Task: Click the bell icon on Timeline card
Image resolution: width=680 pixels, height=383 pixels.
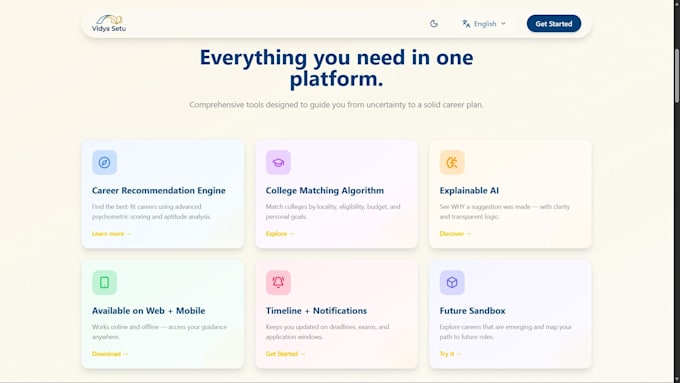Action: 278,283
